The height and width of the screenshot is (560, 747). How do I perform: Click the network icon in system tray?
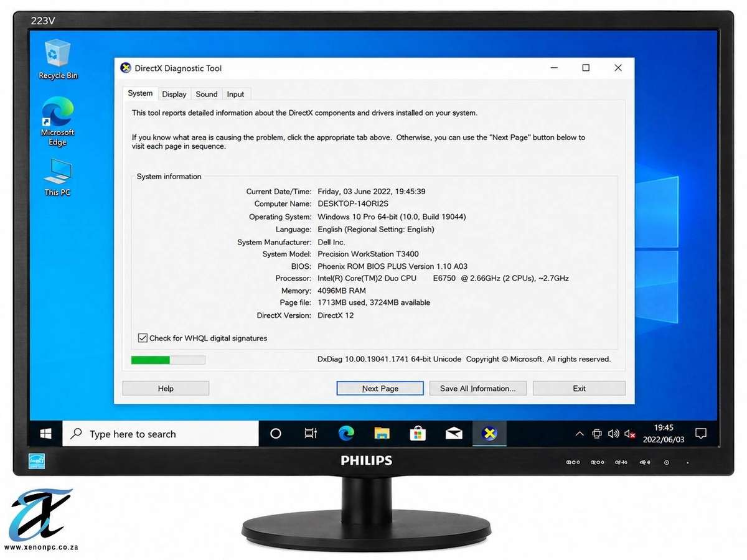pyautogui.click(x=597, y=434)
